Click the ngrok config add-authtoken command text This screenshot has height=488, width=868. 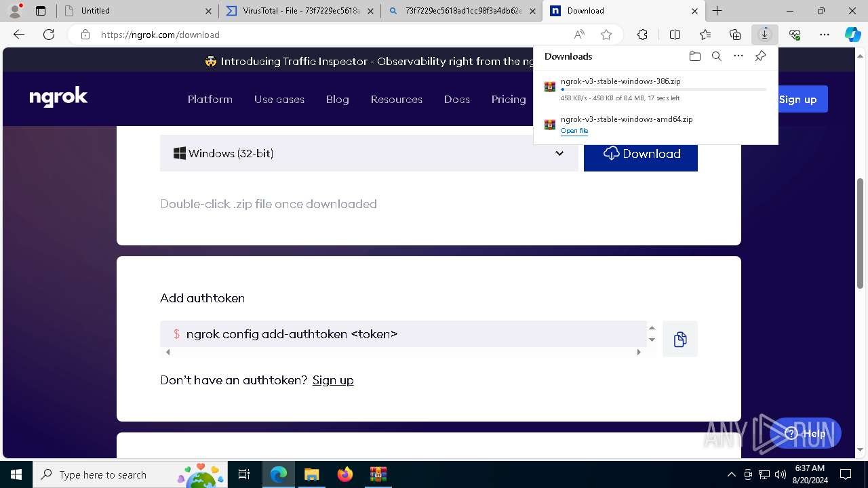click(x=292, y=334)
